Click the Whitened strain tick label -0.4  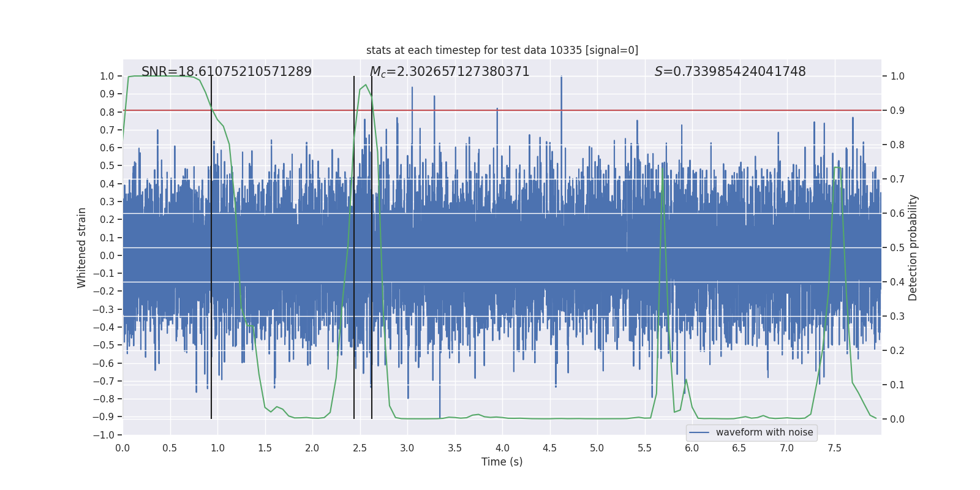coord(104,327)
